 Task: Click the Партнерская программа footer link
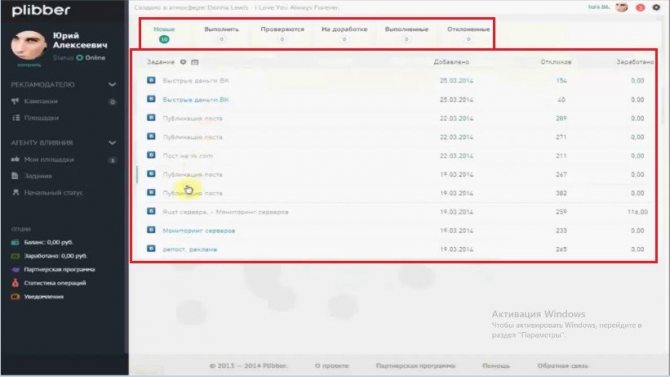click(x=415, y=366)
